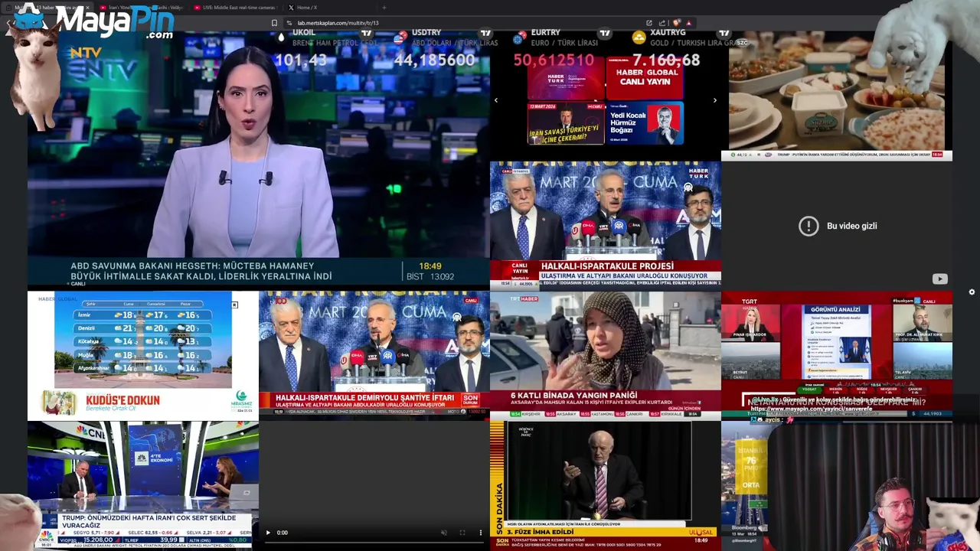
Task: Open a new browser tab with plus
Action: pyautogui.click(x=384, y=8)
